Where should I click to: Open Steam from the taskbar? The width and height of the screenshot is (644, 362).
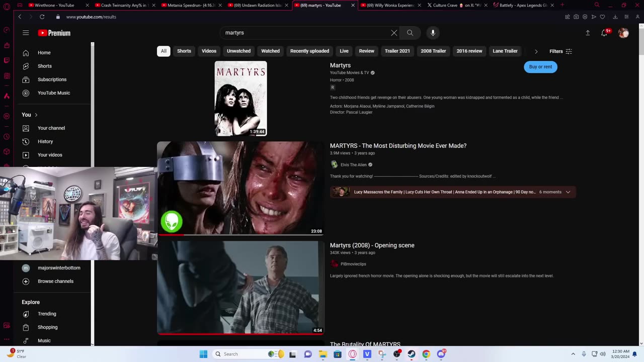[412, 354]
